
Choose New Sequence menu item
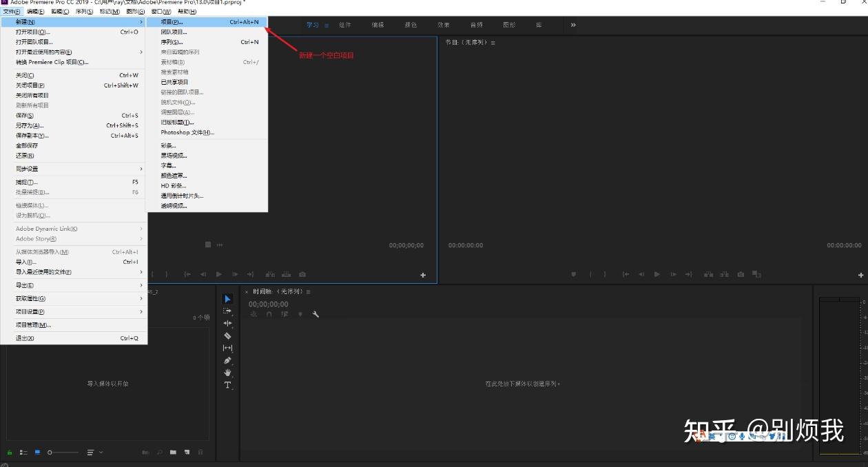pos(207,42)
